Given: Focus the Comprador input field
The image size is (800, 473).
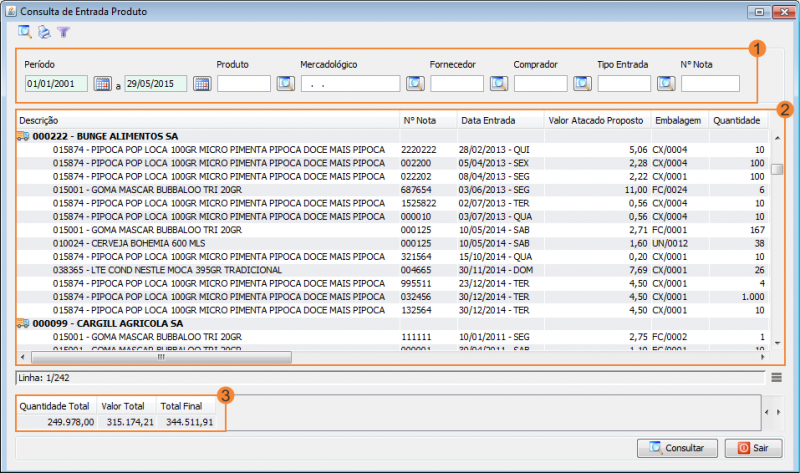Looking at the screenshot, I should tap(540, 84).
